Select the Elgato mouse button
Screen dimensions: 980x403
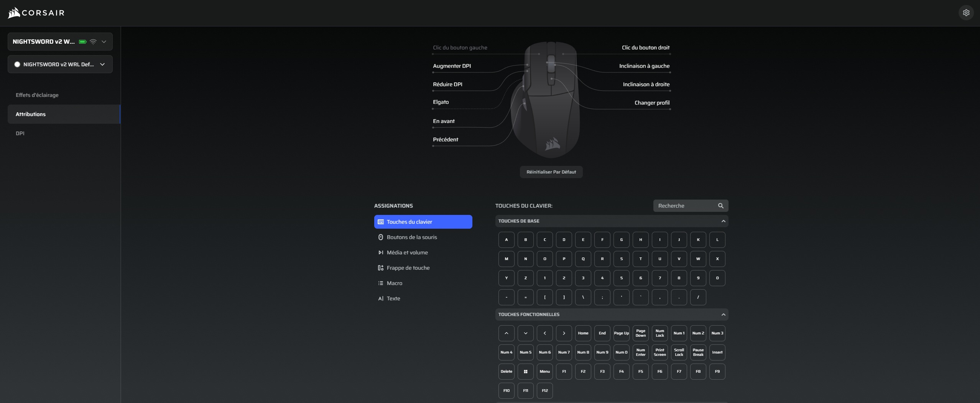point(441,102)
